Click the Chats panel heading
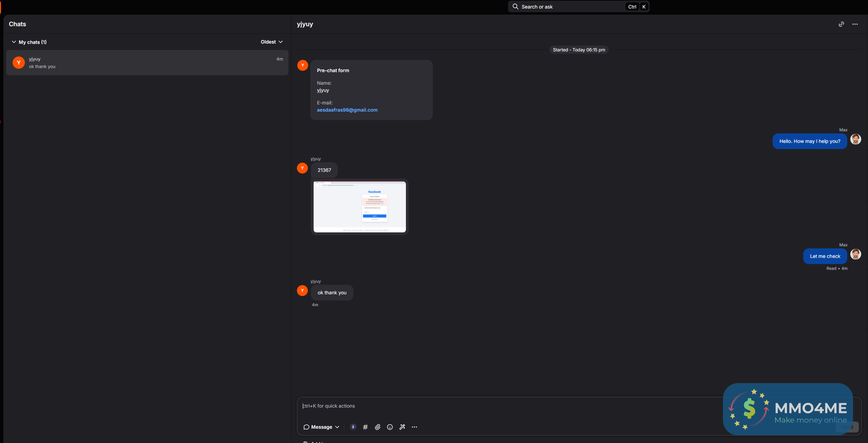 pyautogui.click(x=17, y=24)
